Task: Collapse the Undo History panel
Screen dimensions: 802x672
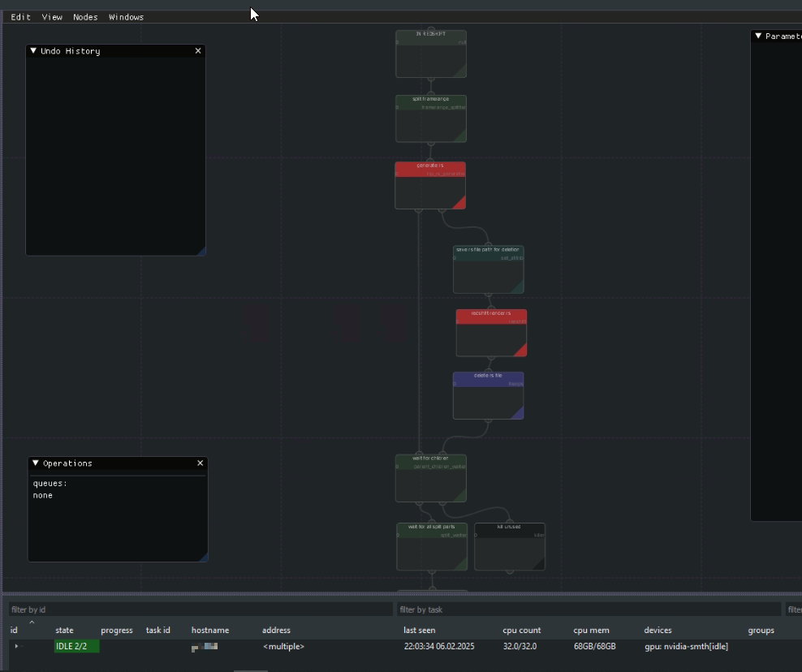Action: [x=33, y=50]
